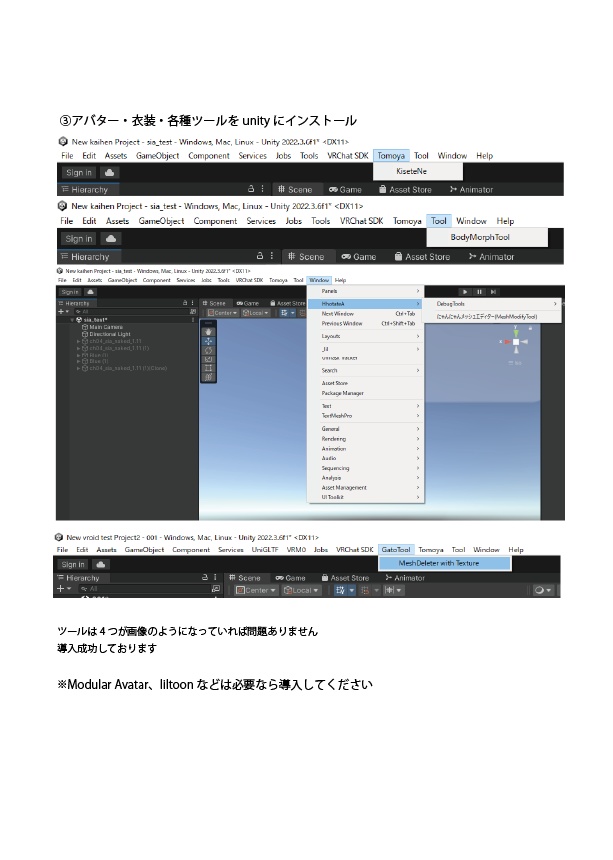Click the Step button in the Window menu screenshot
The width and height of the screenshot is (613, 860).
pos(493,292)
